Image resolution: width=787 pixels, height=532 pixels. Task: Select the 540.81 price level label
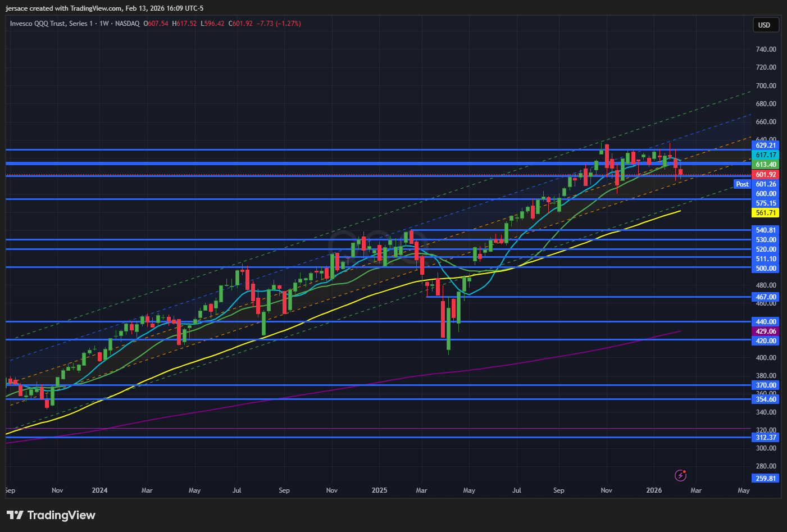(x=766, y=230)
